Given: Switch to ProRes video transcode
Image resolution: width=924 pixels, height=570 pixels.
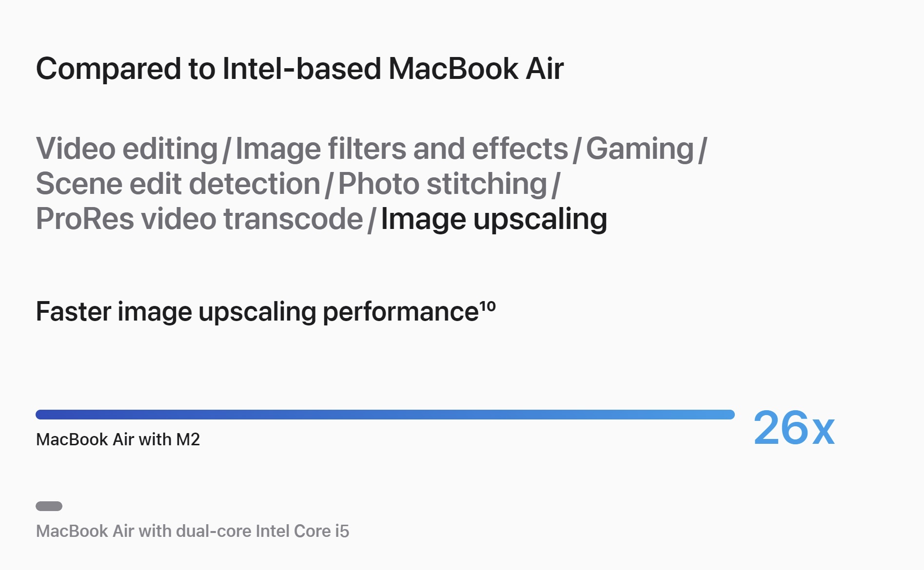Looking at the screenshot, I should (x=199, y=219).
